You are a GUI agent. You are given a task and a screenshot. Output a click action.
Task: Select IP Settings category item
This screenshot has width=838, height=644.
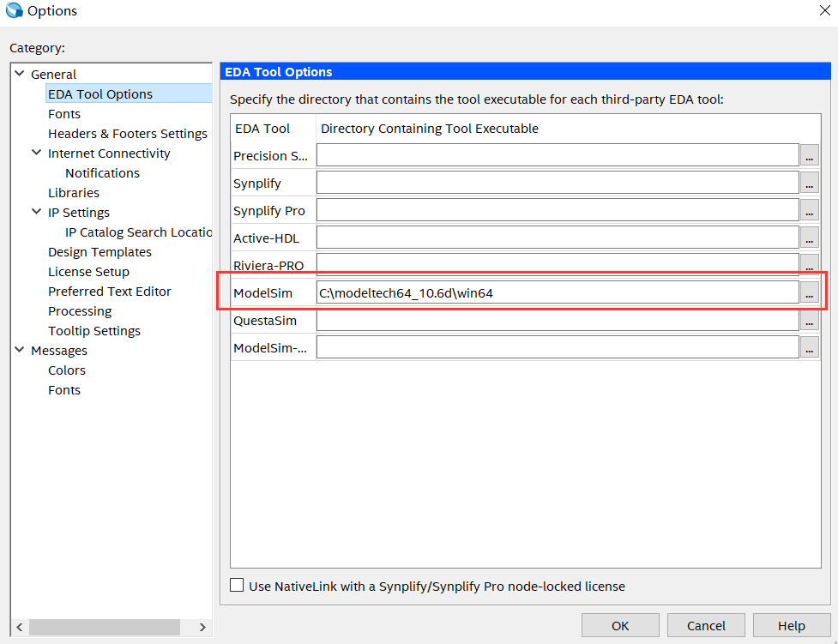pyautogui.click(x=79, y=213)
